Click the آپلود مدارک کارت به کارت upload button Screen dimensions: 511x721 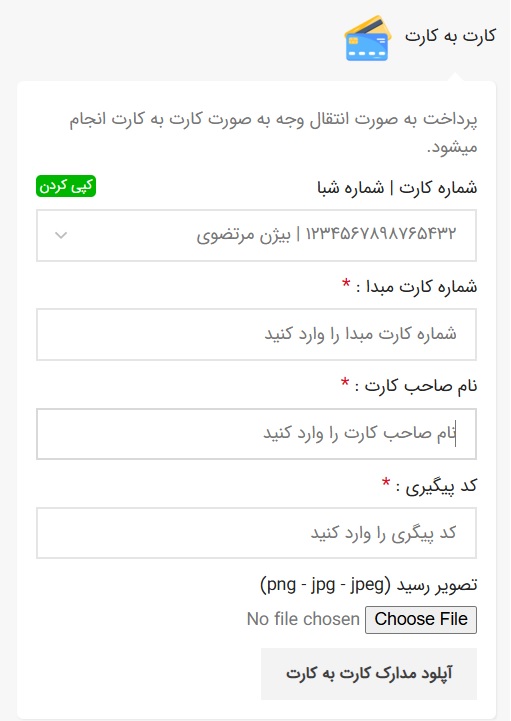click(x=369, y=674)
